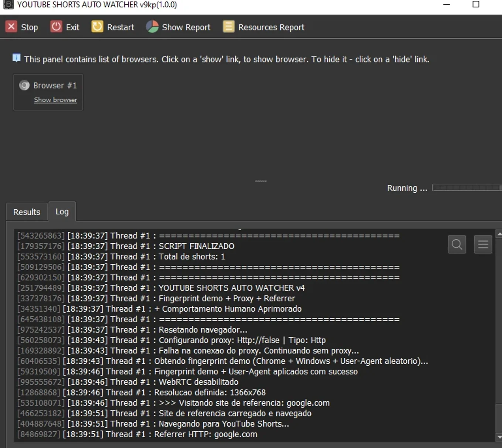502x448 pixels.
Task: Click 'Fingerprint demo + Proxy + Referrer' log line
Action: (227, 298)
